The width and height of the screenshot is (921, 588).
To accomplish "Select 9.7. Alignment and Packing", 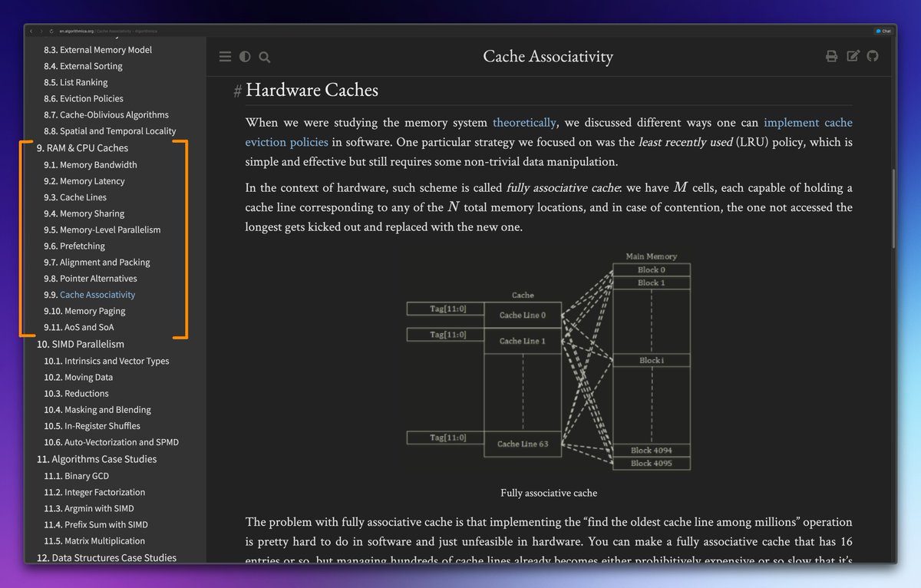I will coord(97,263).
